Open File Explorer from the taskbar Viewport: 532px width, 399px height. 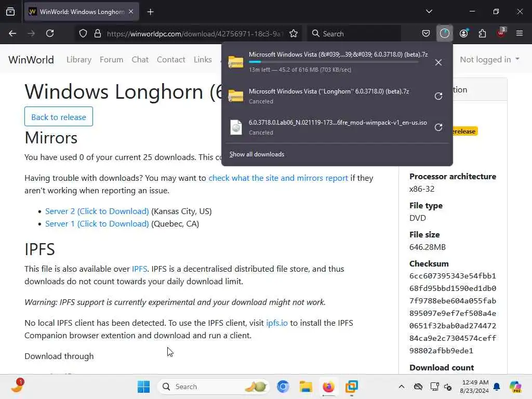coord(305,387)
